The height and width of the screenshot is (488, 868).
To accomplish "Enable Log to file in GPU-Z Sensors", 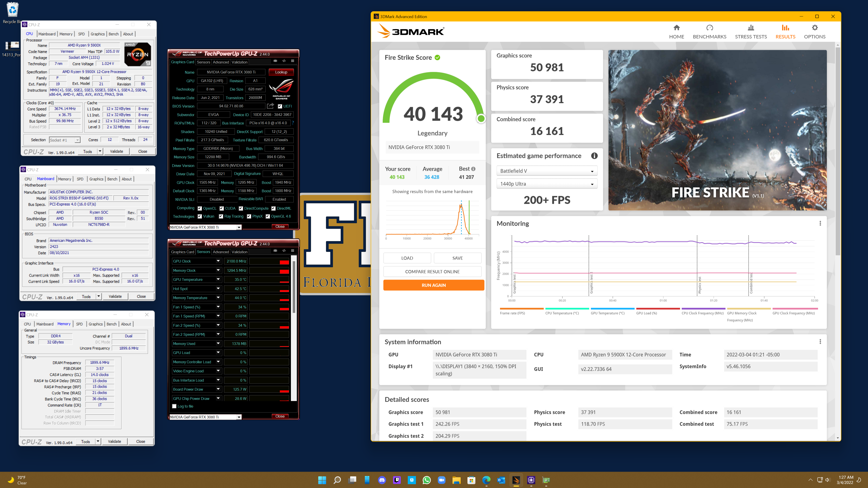I will click(x=174, y=406).
